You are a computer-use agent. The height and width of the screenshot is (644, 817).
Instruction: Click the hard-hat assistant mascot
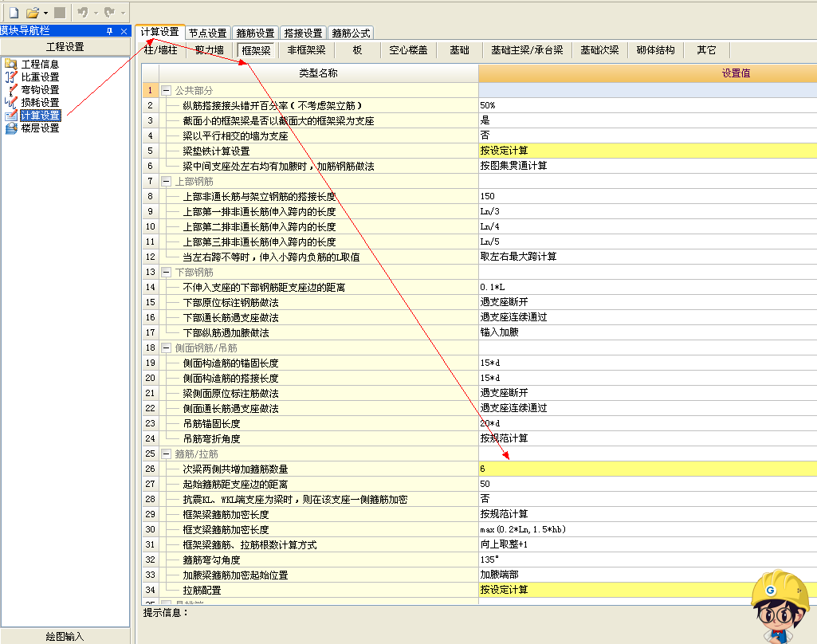coord(780,607)
